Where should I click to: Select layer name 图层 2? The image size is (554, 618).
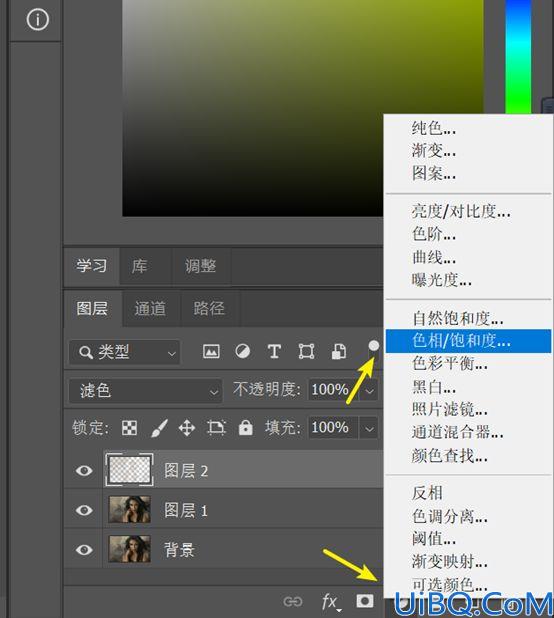186,471
